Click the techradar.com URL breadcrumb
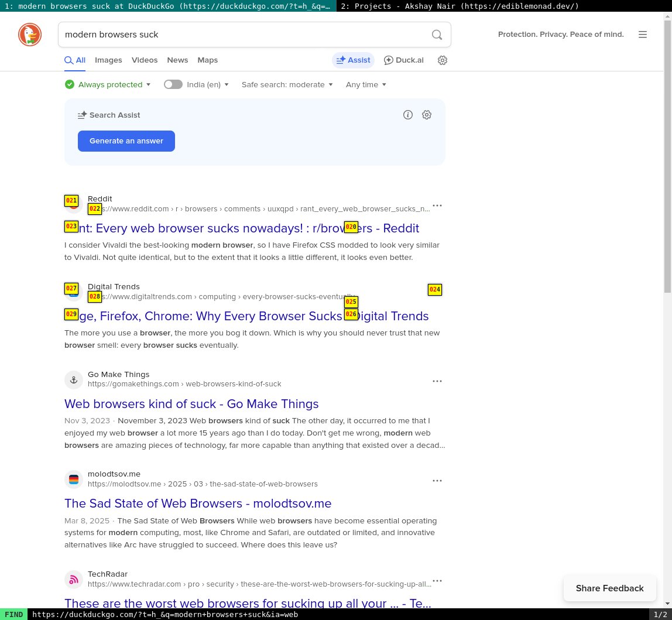Viewport: 672px width, 620px height. click(259, 584)
